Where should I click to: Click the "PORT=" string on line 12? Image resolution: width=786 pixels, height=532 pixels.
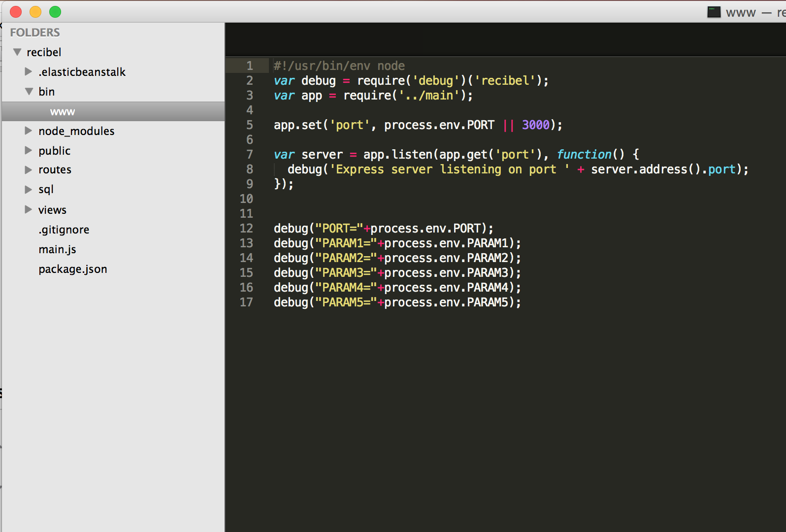(339, 228)
